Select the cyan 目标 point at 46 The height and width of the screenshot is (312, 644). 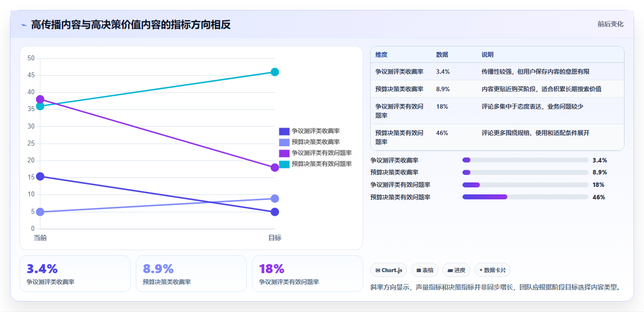[x=275, y=72]
